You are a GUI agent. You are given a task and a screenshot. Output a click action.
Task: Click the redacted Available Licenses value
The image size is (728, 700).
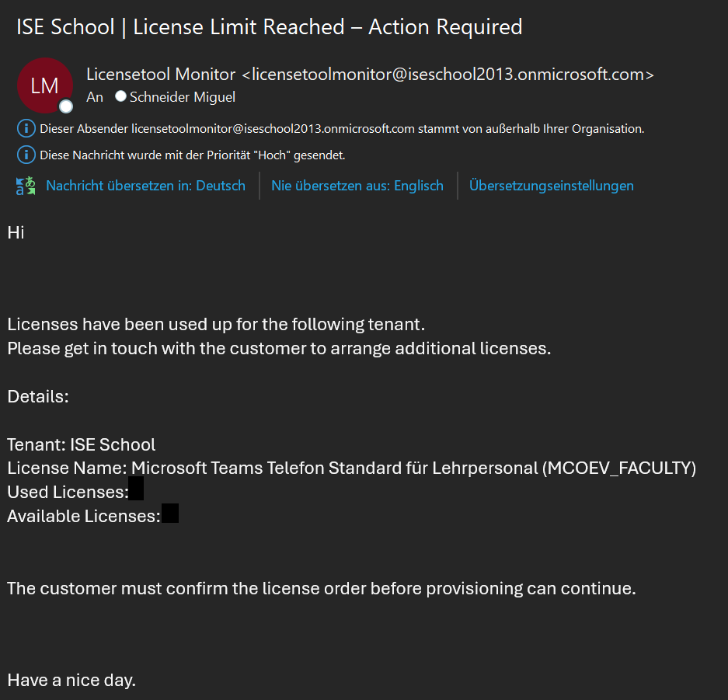click(x=170, y=514)
